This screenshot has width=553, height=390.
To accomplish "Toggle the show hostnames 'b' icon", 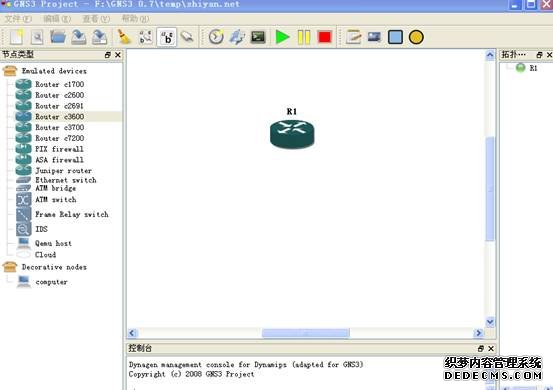I will [x=166, y=37].
